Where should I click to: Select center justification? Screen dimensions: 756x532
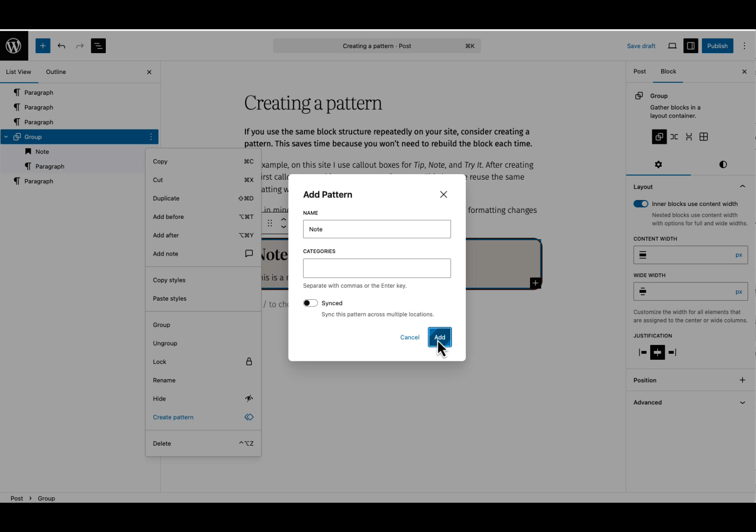(657, 352)
